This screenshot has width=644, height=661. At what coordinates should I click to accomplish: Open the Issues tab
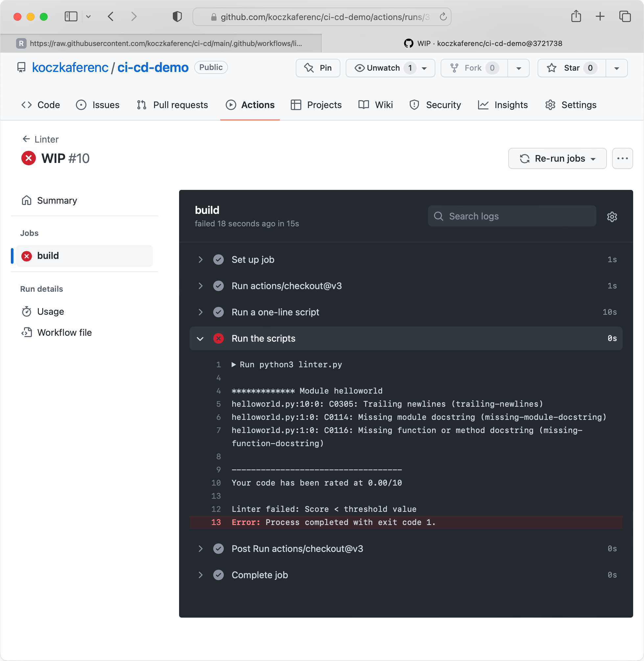(x=97, y=105)
